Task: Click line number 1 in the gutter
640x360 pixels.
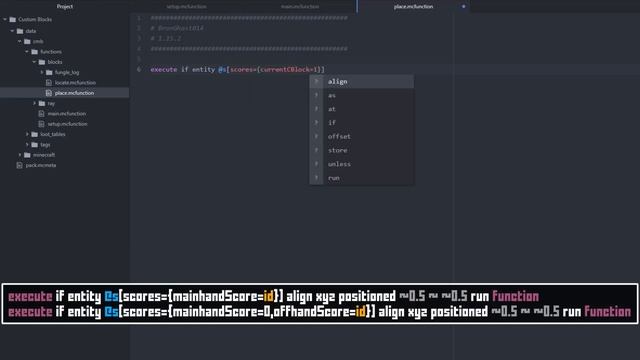Action: (139, 18)
